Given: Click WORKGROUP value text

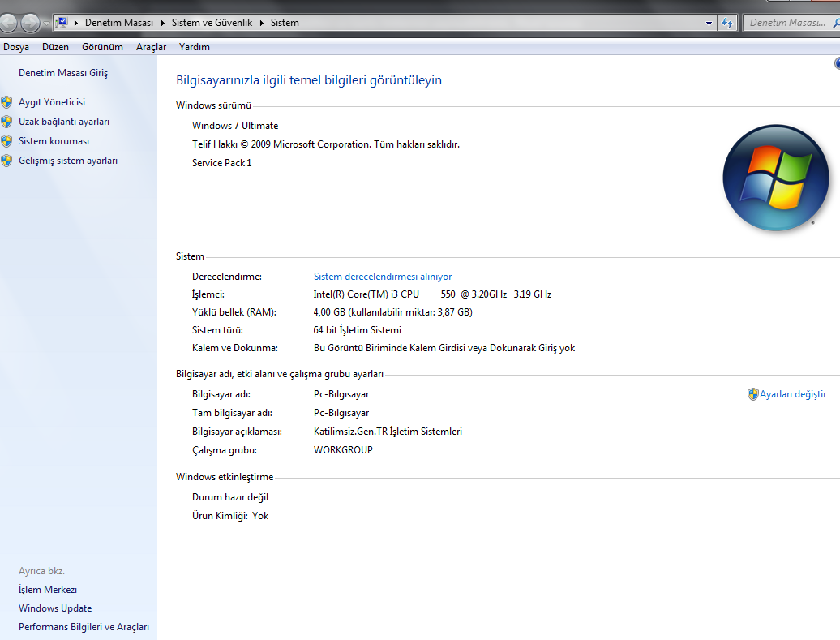Looking at the screenshot, I should pos(343,450).
